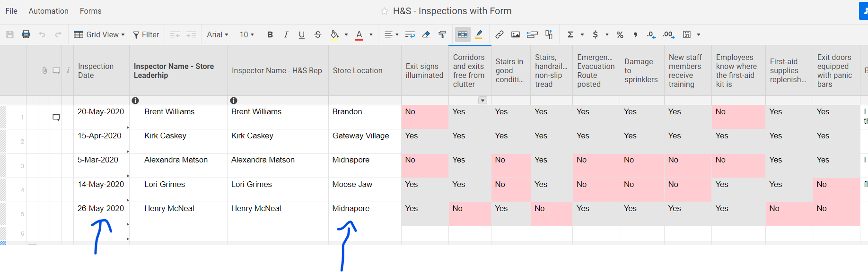The height and width of the screenshot is (272, 868).
Task: Open the Grid View dropdown
Action: point(99,34)
